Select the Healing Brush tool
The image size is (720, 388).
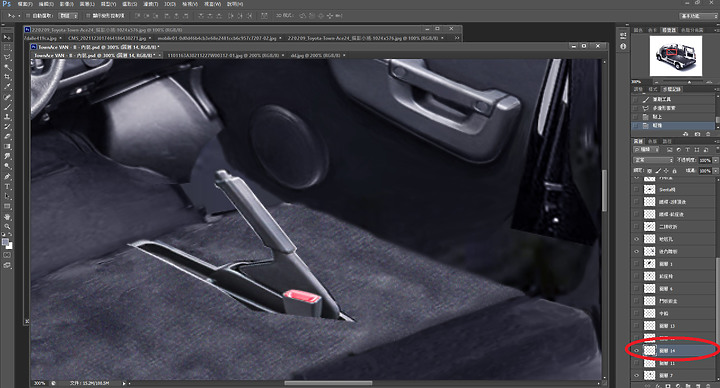point(7,97)
